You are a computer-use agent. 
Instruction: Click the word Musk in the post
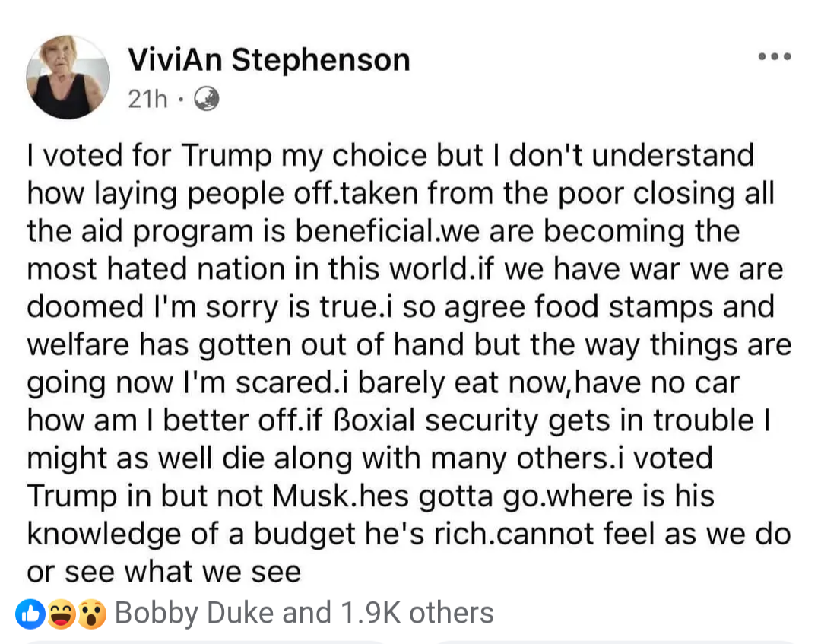tap(311, 496)
